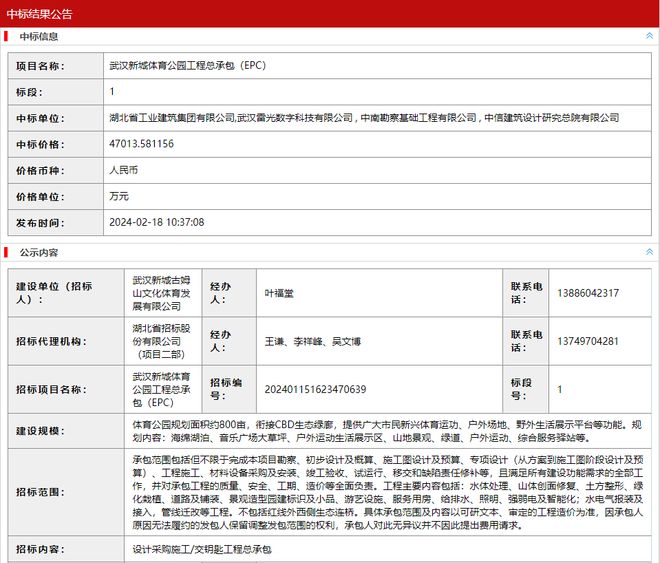Click the 中标单位 label cell

(56, 118)
